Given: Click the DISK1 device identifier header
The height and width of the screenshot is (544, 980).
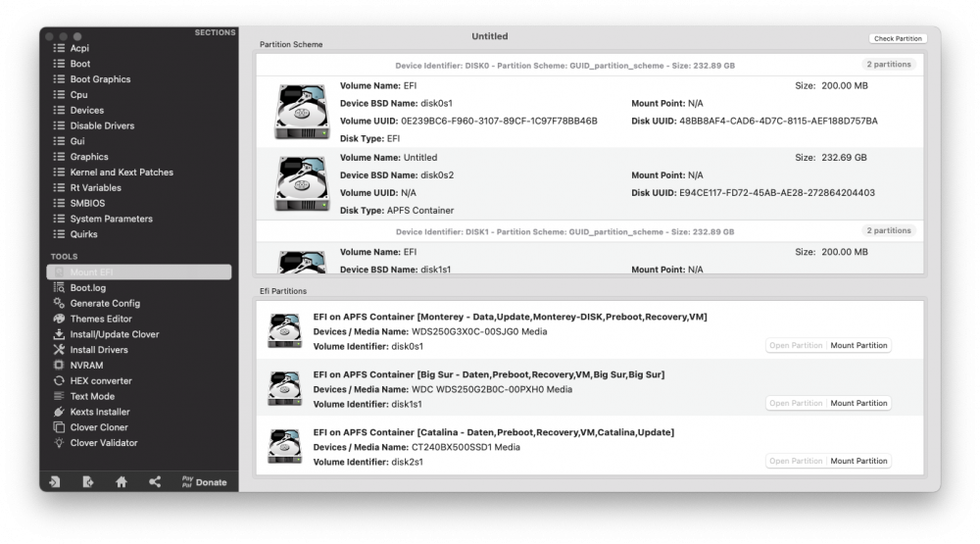Looking at the screenshot, I should 565,232.
